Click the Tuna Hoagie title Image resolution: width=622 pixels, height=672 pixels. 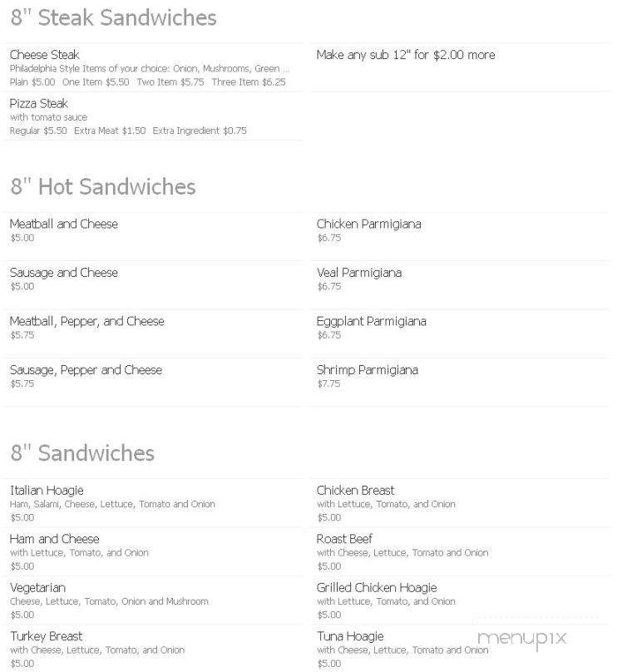[350, 636]
